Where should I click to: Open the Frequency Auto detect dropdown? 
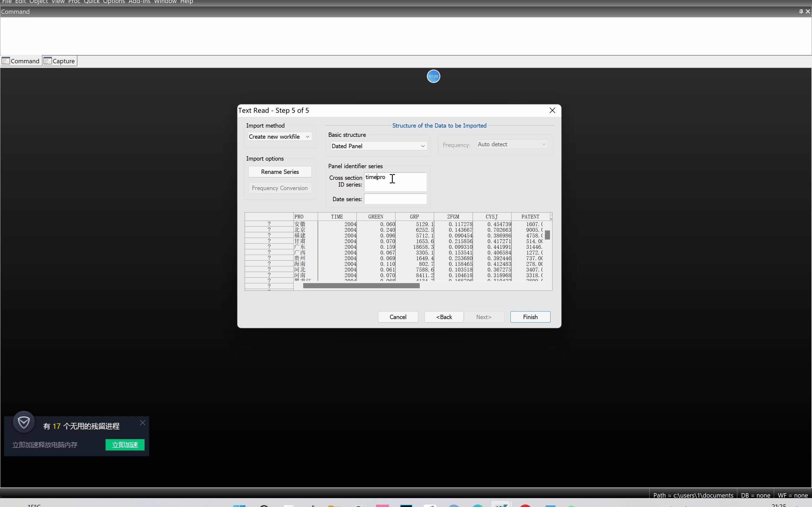coord(512,144)
